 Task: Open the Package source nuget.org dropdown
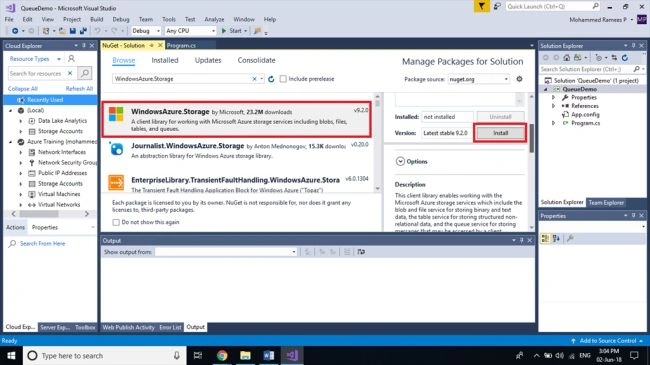coord(478,79)
